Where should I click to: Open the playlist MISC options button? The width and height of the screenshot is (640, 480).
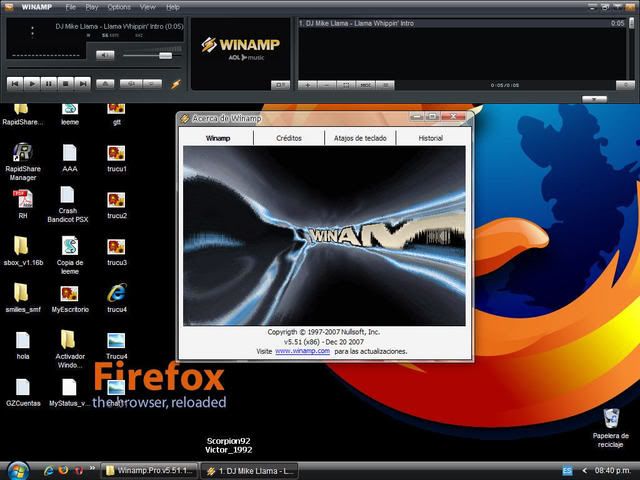pos(366,85)
